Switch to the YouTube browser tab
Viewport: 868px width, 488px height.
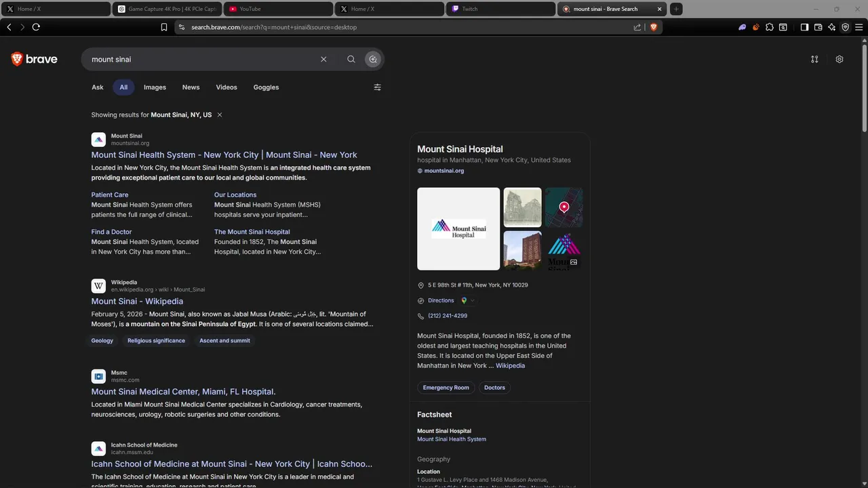click(x=278, y=9)
